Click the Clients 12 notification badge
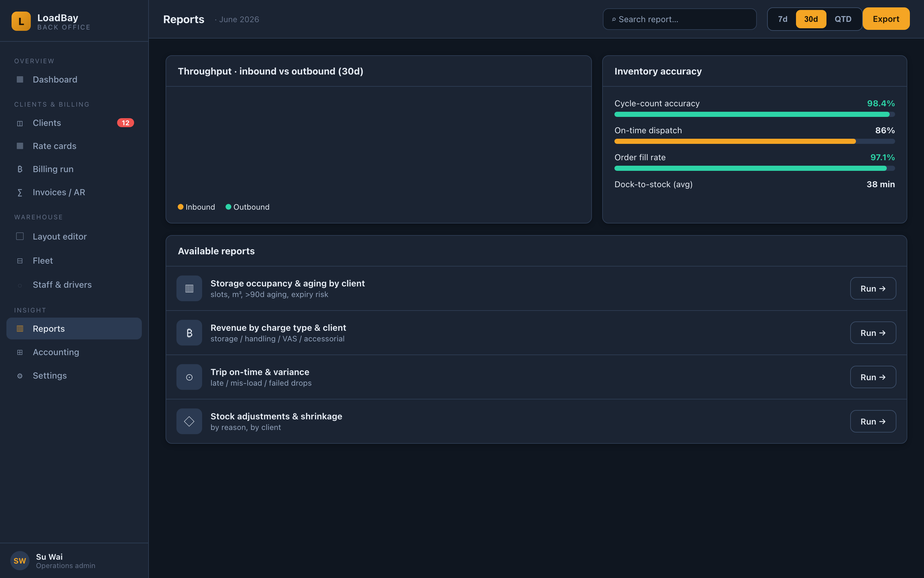This screenshot has width=924, height=578. (x=125, y=123)
